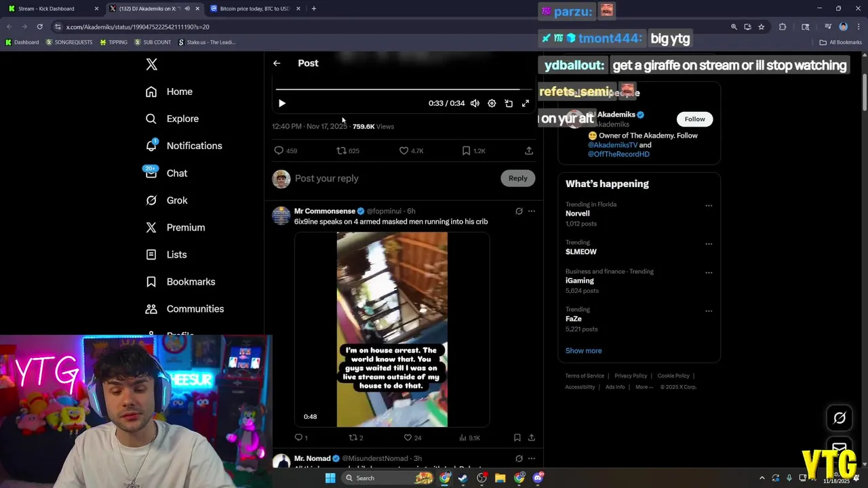The image size is (868, 488).
Task: Open Grok icon on Mr. Nomad's reply
Action: tap(519, 459)
